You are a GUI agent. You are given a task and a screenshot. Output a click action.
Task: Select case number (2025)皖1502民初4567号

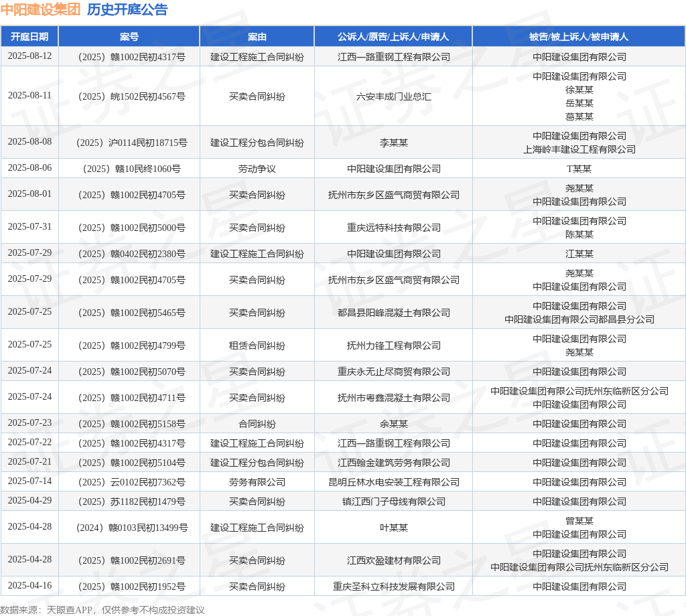tap(132, 96)
